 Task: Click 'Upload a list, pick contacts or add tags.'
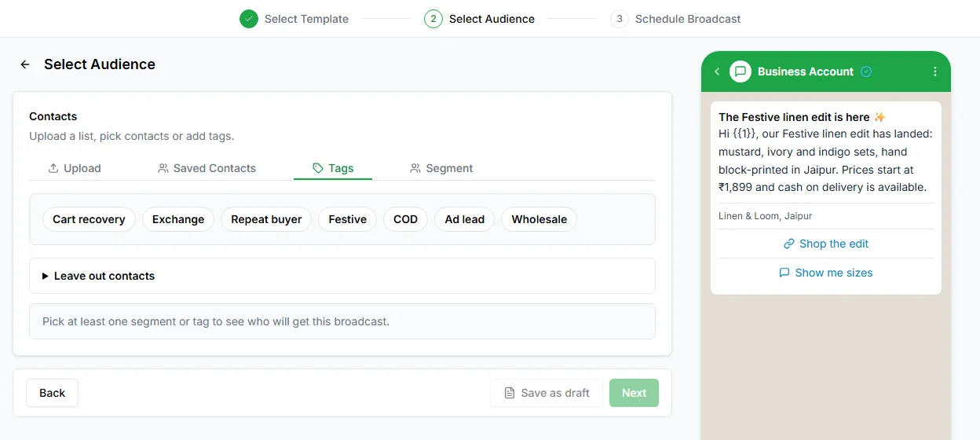(x=132, y=136)
